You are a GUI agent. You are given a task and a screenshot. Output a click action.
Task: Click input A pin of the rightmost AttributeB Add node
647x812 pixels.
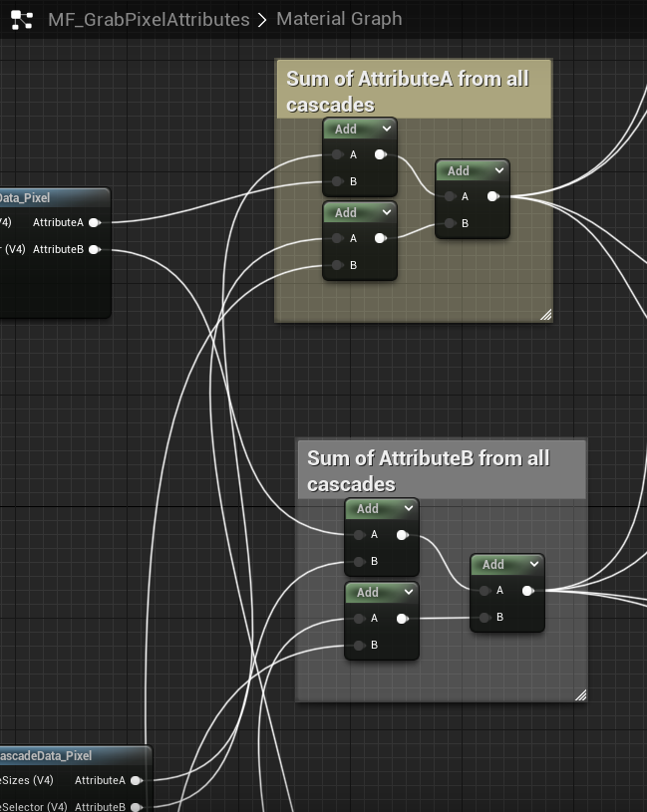(x=485, y=591)
